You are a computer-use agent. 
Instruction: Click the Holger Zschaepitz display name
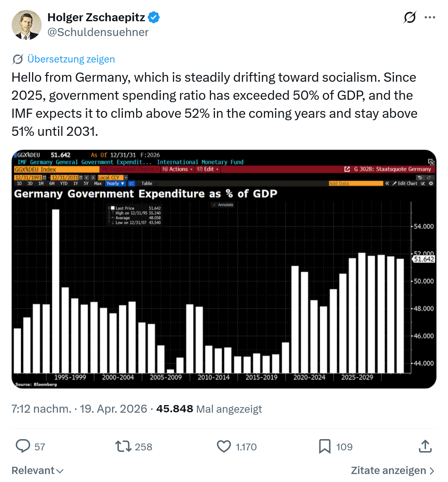(x=96, y=17)
